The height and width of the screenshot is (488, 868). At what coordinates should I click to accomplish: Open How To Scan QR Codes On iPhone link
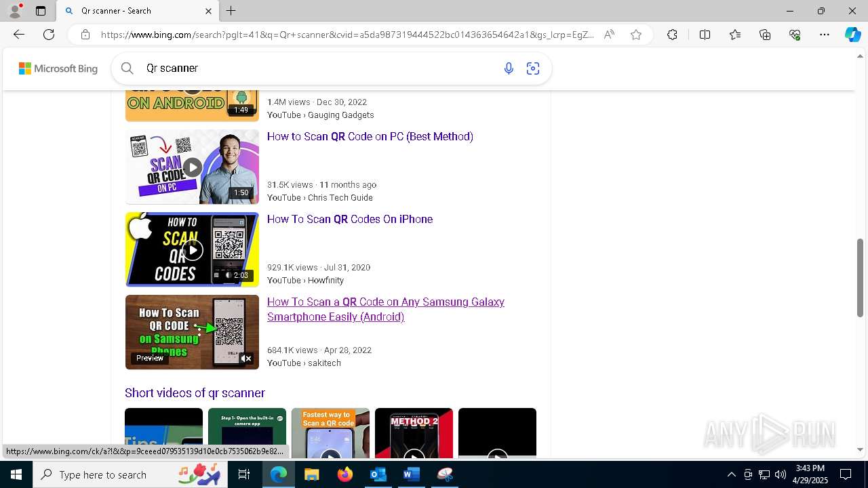[350, 219]
